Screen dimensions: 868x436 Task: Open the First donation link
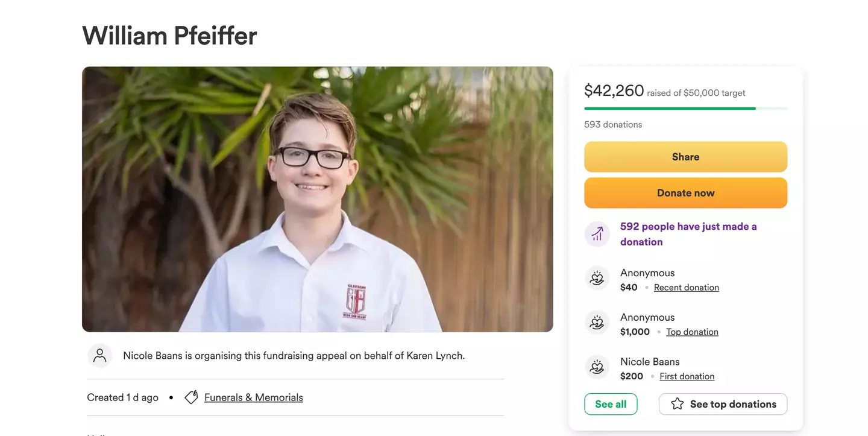pos(687,376)
